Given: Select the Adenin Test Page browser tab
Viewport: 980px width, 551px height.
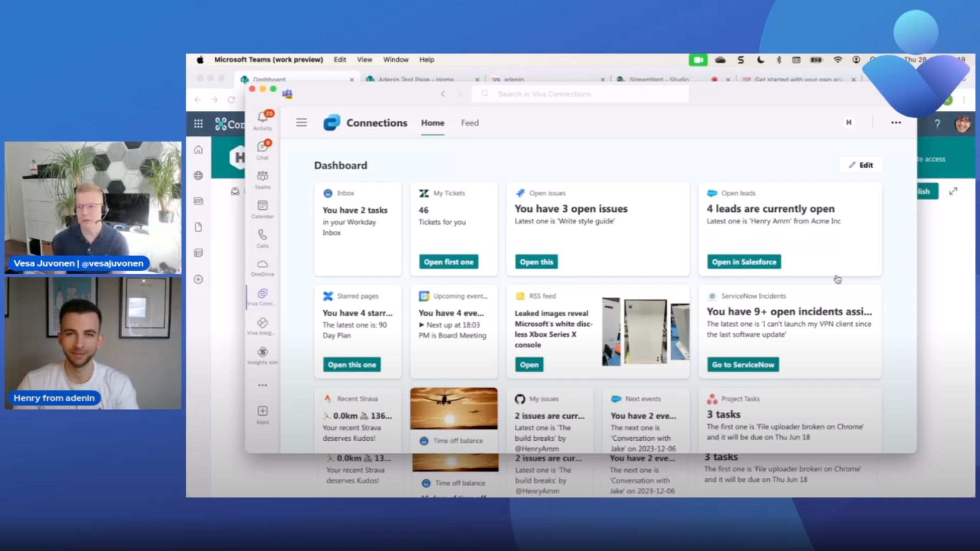Looking at the screenshot, I should pyautogui.click(x=423, y=79).
